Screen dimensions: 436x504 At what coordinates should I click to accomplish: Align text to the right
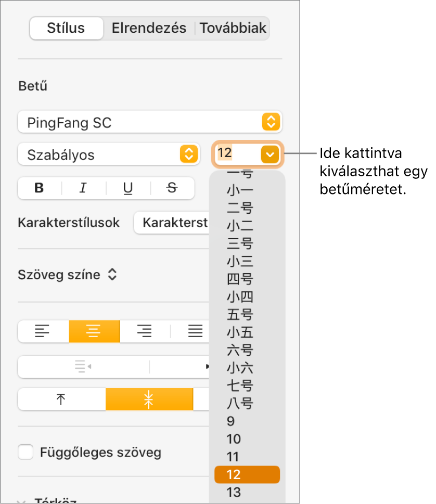click(145, 331)
